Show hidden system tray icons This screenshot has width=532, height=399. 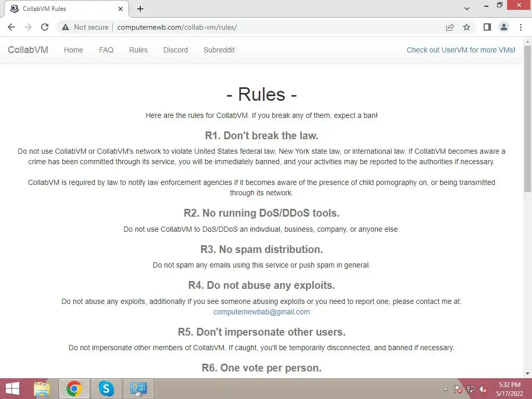(x=445, y=389)
